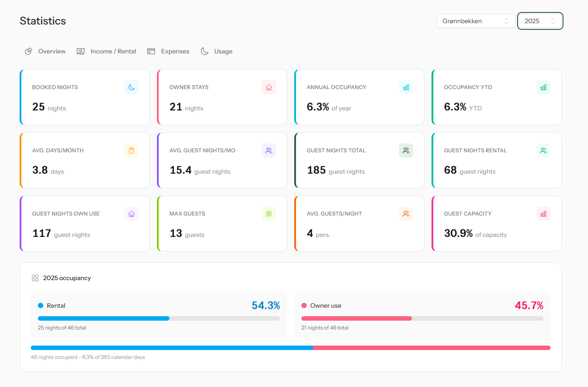Click the BOOKED NIGHTS card label

[55, 87]
